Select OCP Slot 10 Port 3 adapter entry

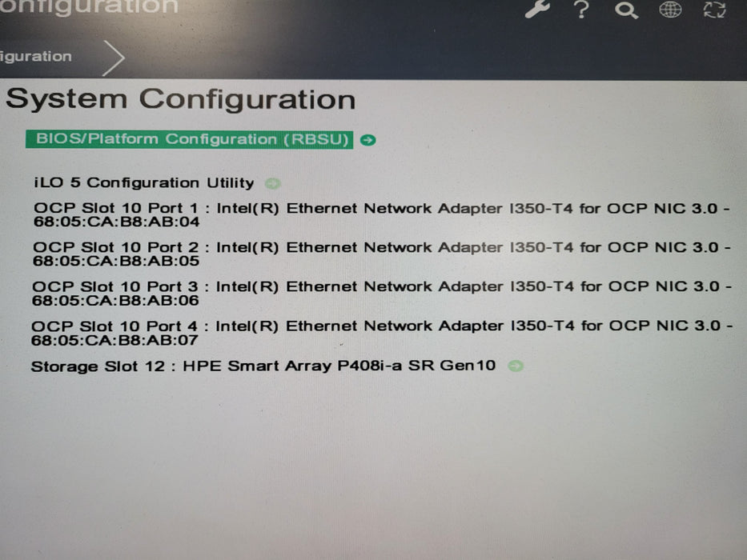coord(382,293)
